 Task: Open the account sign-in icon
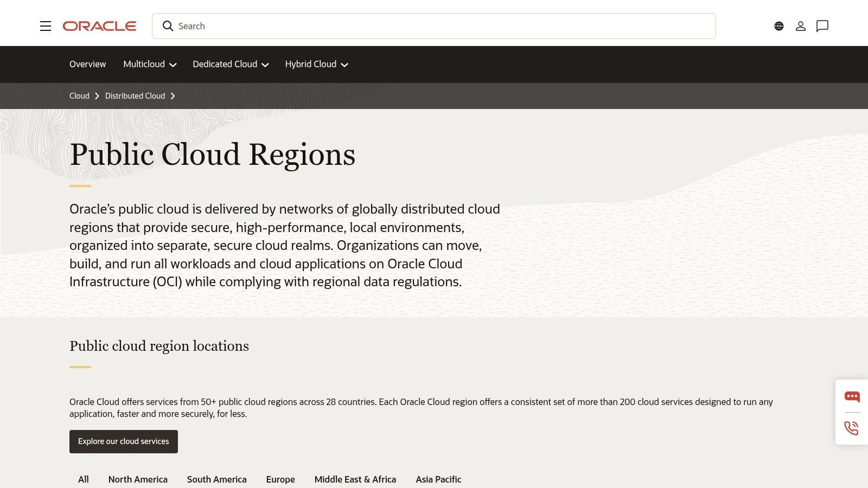[801, 26]
